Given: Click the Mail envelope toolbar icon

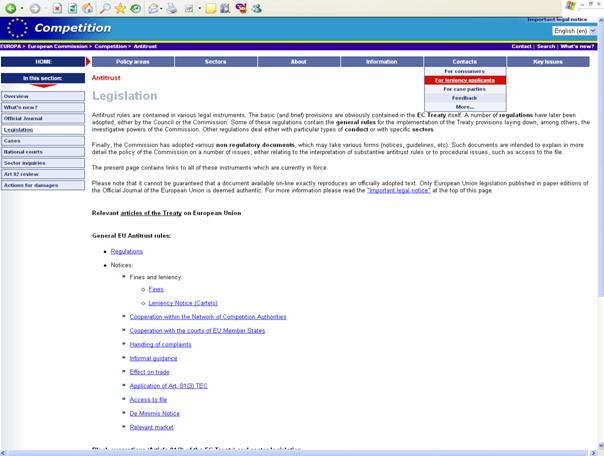Looking at the screenshot, I should pyautogui.click(x=153, y=8).
